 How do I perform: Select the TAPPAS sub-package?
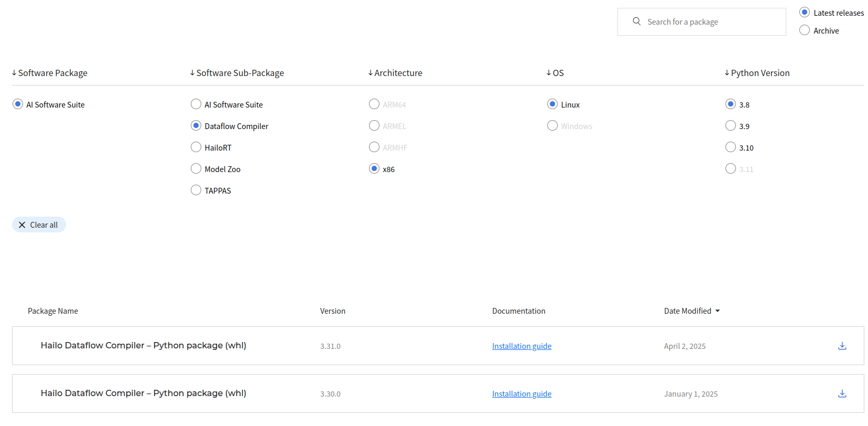click(196, 190)
